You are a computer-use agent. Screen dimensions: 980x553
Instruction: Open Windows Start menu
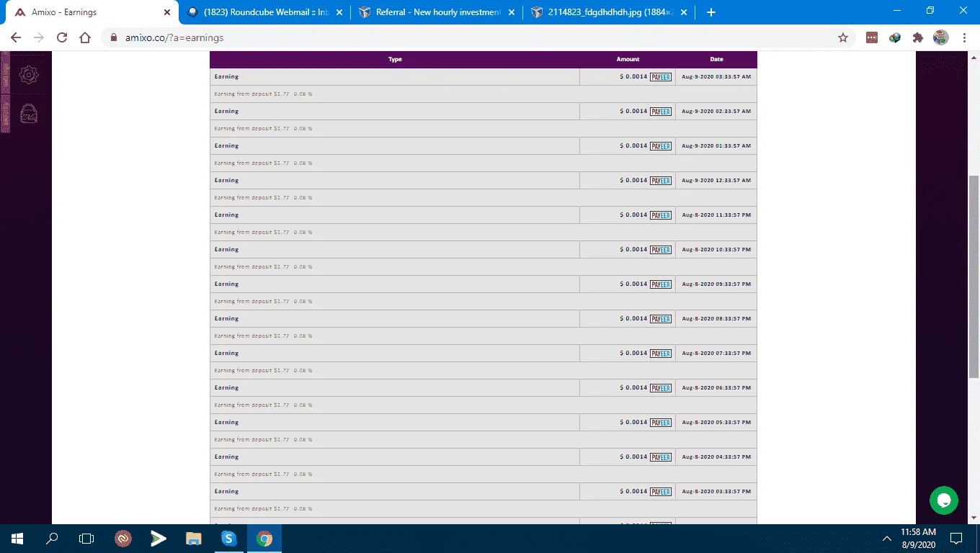click(x=17, y=539)
